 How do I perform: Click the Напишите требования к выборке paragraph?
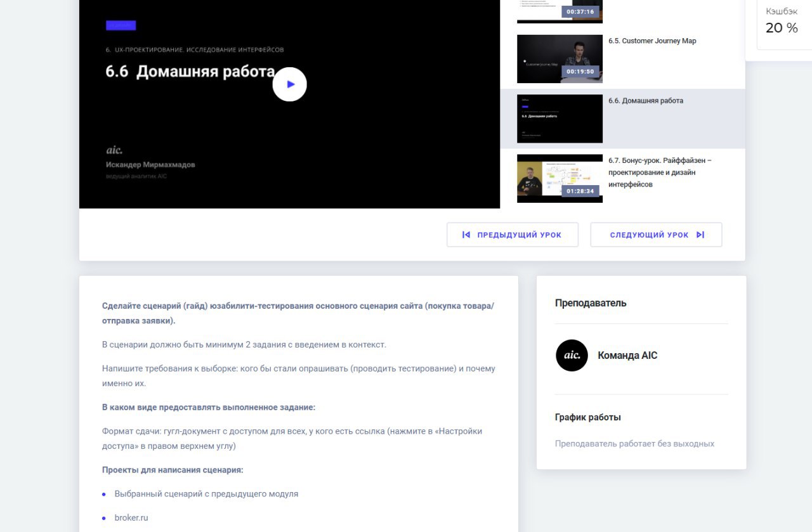(x=298, y=376)
